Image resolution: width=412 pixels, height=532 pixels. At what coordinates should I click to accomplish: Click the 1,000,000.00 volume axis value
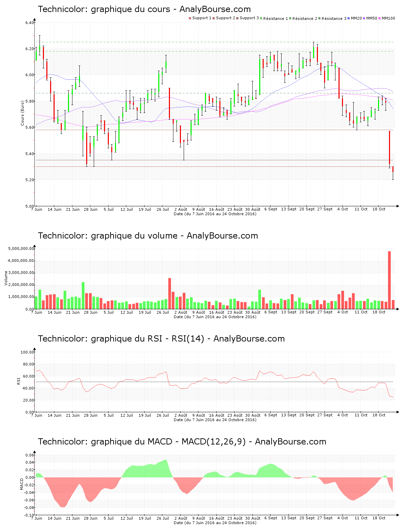21,297
